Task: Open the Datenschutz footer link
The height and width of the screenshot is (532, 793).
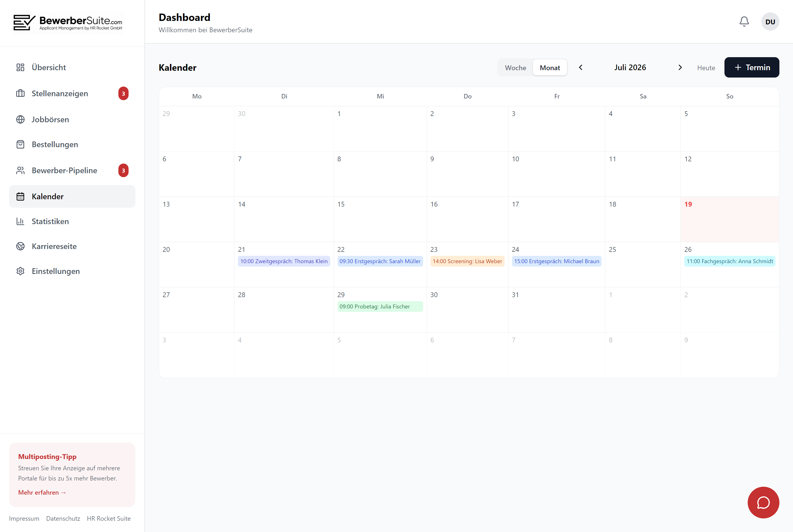Action: (63, 518)
